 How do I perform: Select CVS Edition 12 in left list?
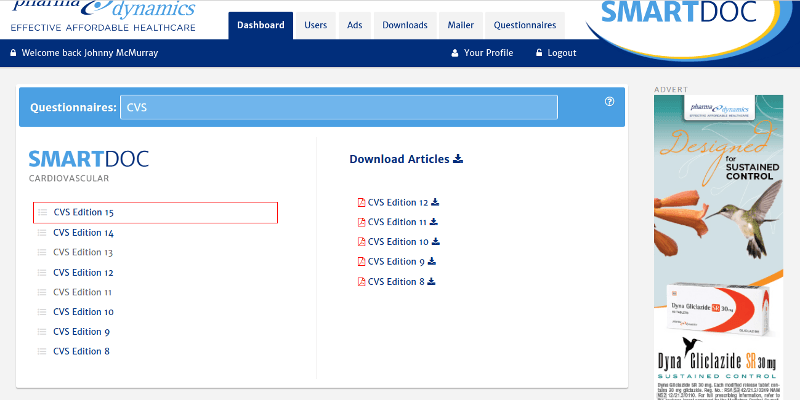click(x=83, y=273)
